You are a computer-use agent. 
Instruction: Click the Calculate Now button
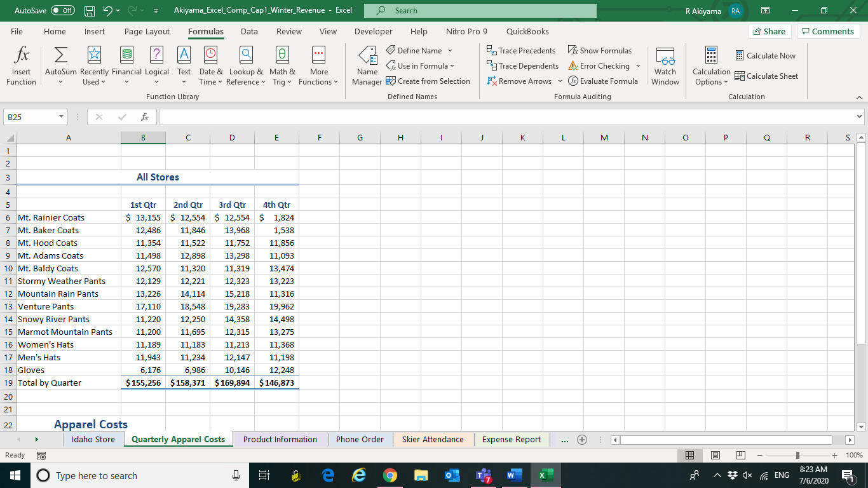[766, 55]
